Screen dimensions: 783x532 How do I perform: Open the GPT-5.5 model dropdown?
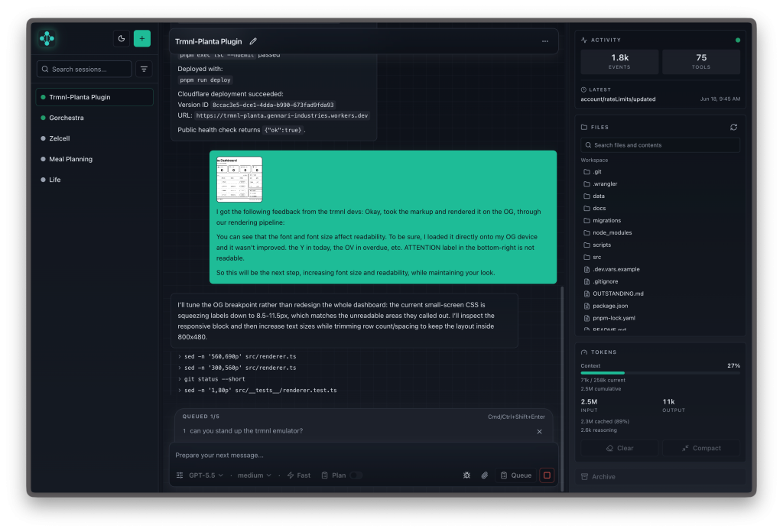[206, 475]
